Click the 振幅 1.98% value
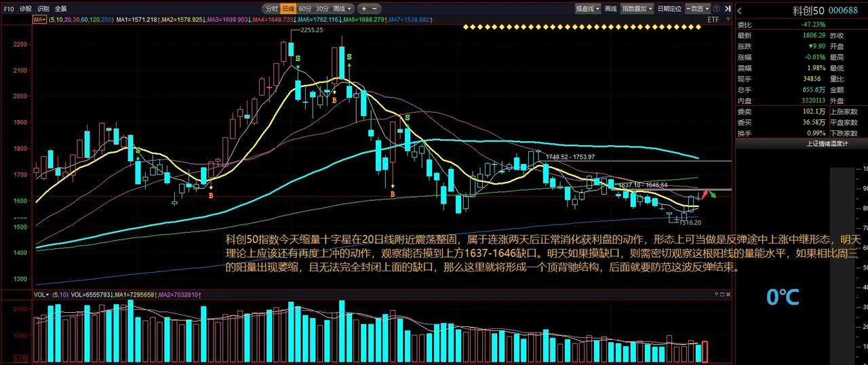The width and height of the screenshot is (868, 365). pyautogui.click(x=816, y=68)
